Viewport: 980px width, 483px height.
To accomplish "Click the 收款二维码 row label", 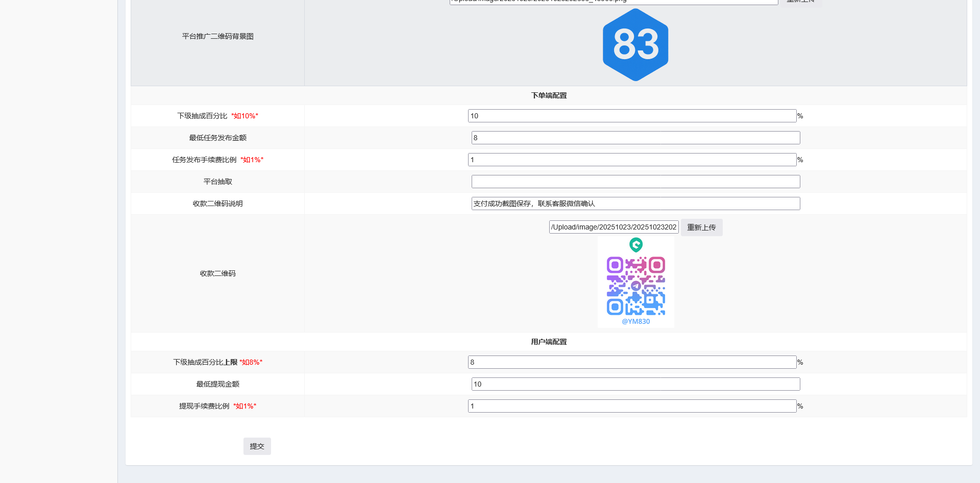I will (218, 273).
